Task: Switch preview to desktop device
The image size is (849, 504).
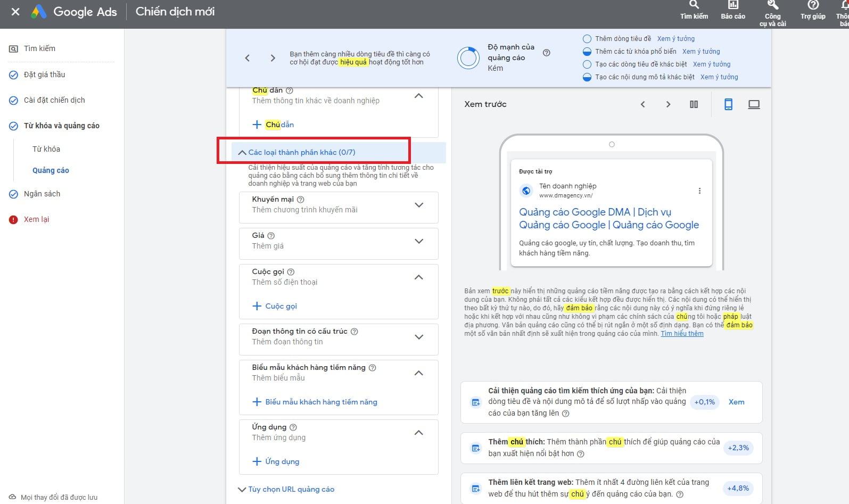Action: tap(754, 104)
